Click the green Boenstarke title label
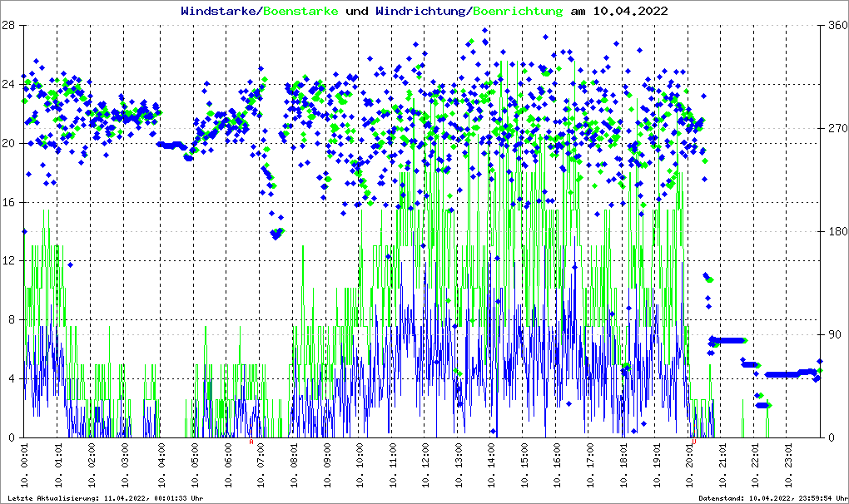 [x=300, y=11]
